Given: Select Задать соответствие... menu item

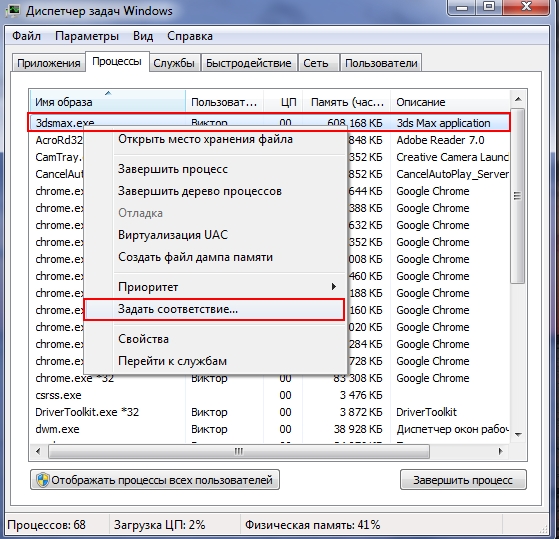Looking at the screenshot, I should 215,309.
